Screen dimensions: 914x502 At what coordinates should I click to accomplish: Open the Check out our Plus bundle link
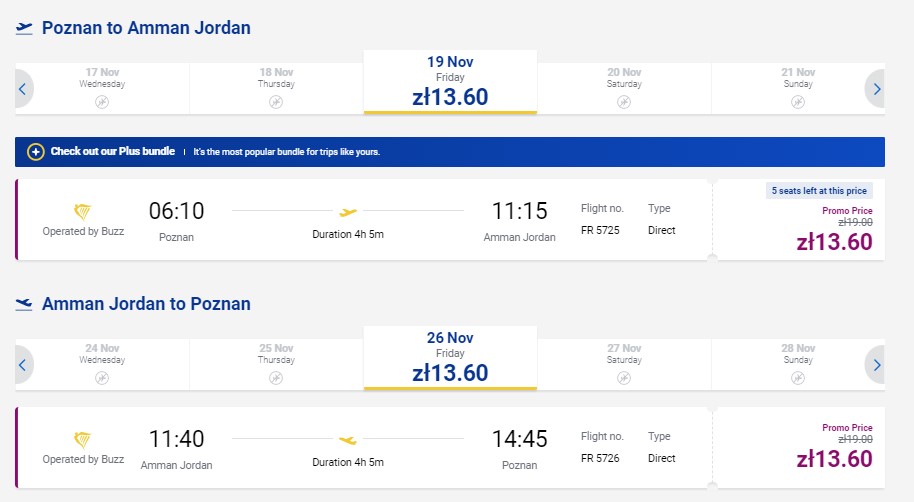tap(113, 151)
